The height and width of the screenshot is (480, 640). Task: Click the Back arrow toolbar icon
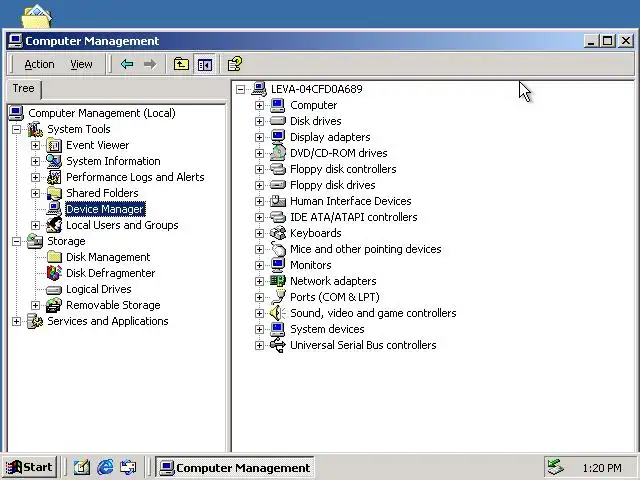(x=127, y=64)
